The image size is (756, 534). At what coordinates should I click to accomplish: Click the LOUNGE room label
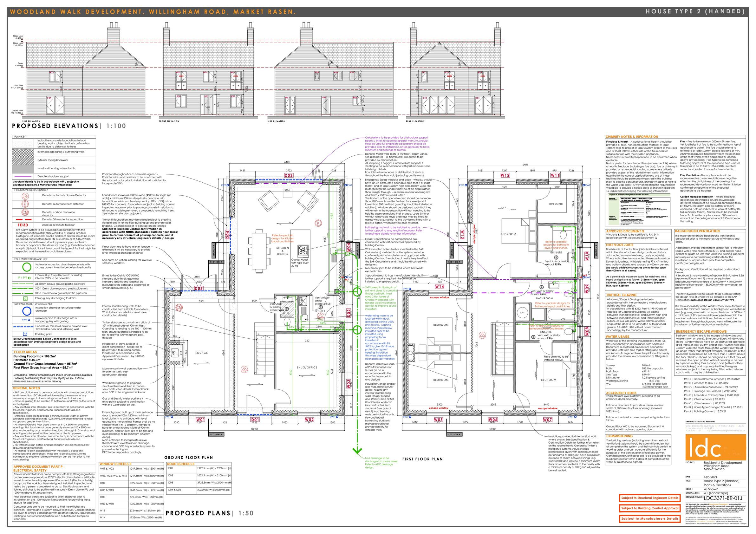pos(201,353)
